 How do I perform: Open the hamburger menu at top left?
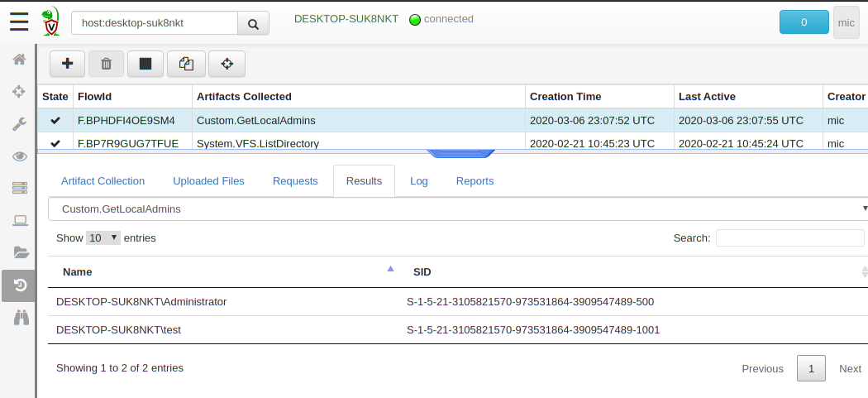click(x=19, y=22)
